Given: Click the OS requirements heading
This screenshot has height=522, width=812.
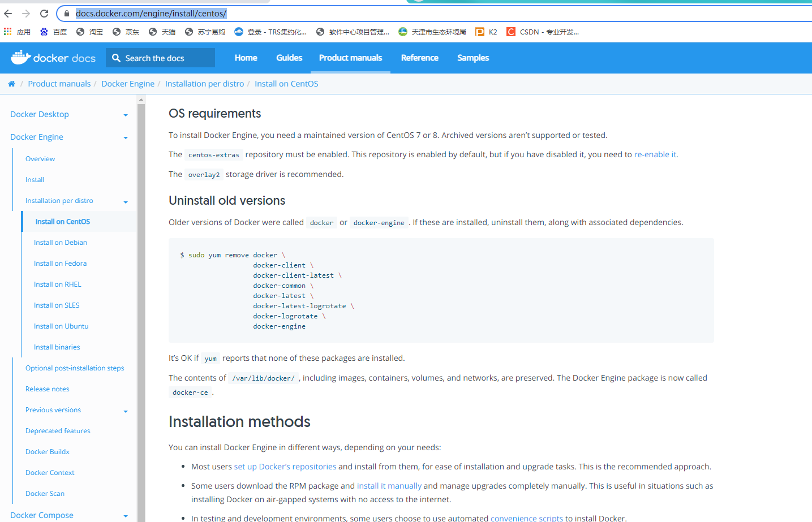Looking at the screenshot, I should coord(215,114).
